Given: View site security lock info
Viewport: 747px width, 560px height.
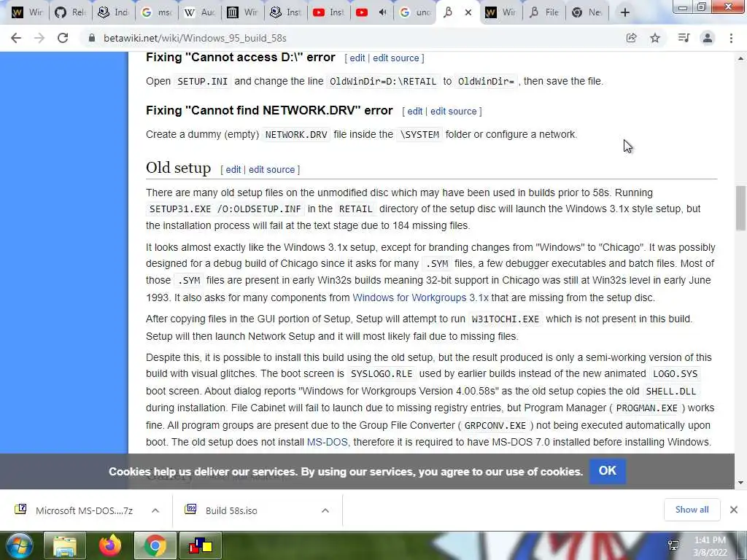Looking at the screenshot, I should [x=92, y=38].
